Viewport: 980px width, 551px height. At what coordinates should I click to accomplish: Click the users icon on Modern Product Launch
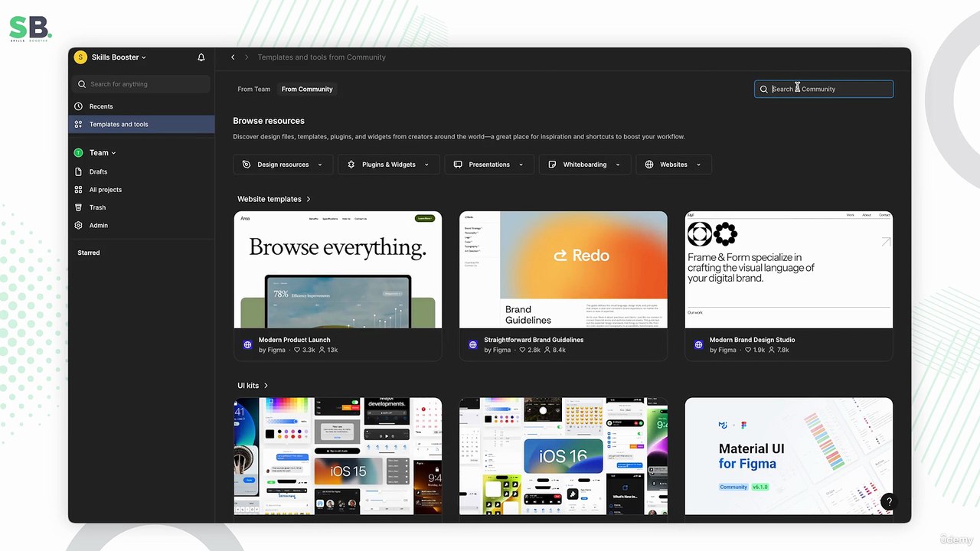[322, 350]
